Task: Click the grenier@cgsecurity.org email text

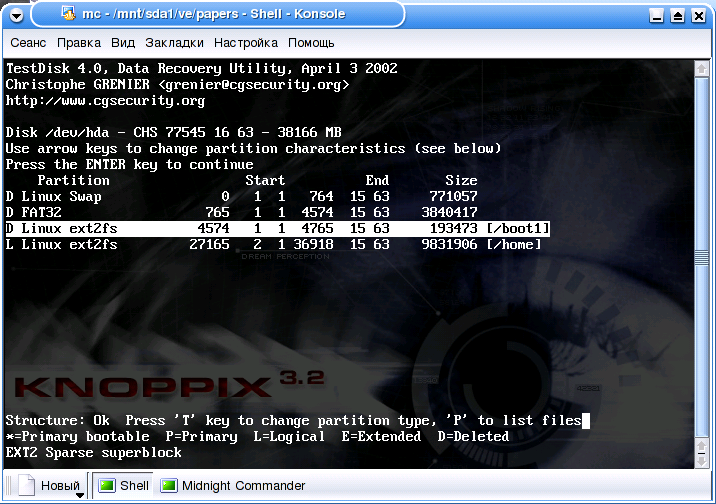Action: click(x=253, y=84)
